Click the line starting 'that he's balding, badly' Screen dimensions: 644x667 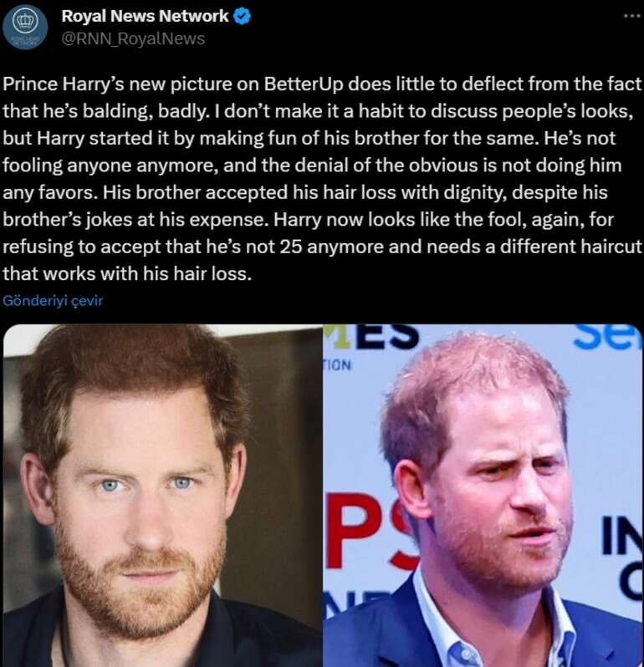pyautogui.click(x=318, y=111)
